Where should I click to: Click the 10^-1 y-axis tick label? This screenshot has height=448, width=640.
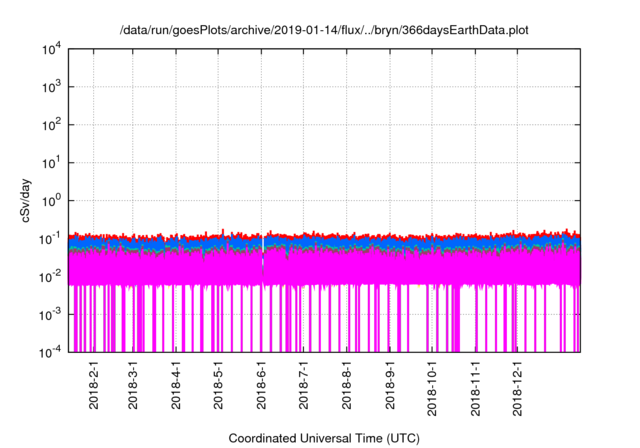(x=50, y=239)
